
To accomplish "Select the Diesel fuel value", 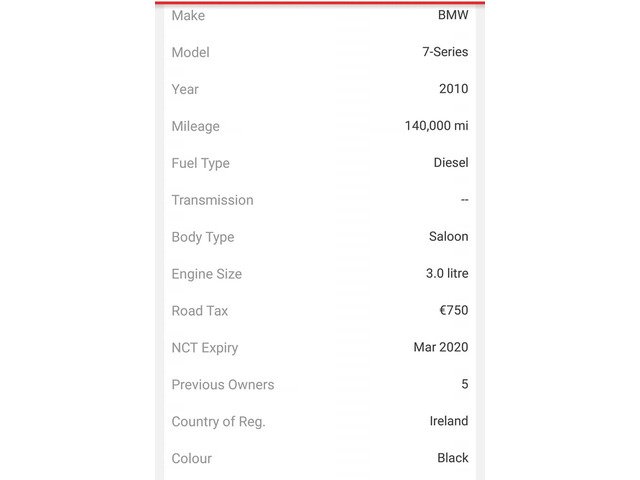I will click(x=451, y=162).
